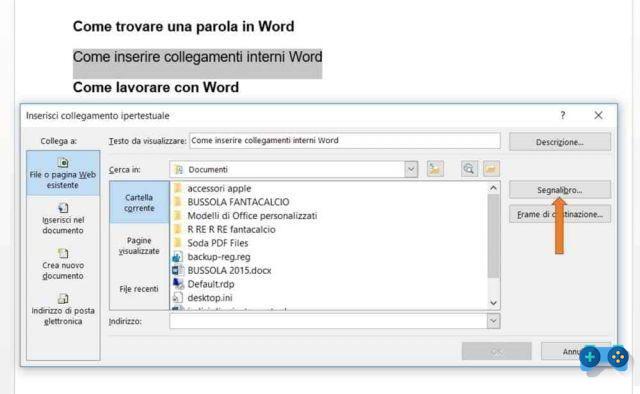Select the BUSSOLA 2015.docx file

222,270
